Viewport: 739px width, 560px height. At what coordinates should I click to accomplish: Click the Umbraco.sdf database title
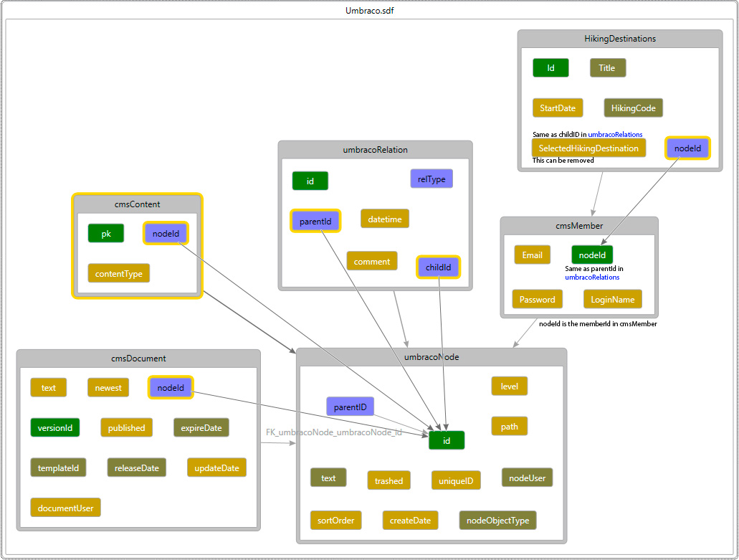point(370,10)
